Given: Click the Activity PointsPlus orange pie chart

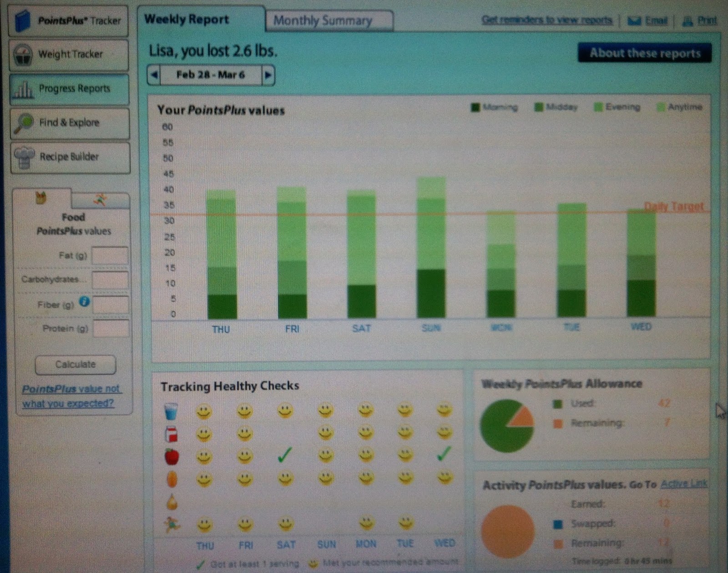Looking at the screenshot, I should 508,532.
